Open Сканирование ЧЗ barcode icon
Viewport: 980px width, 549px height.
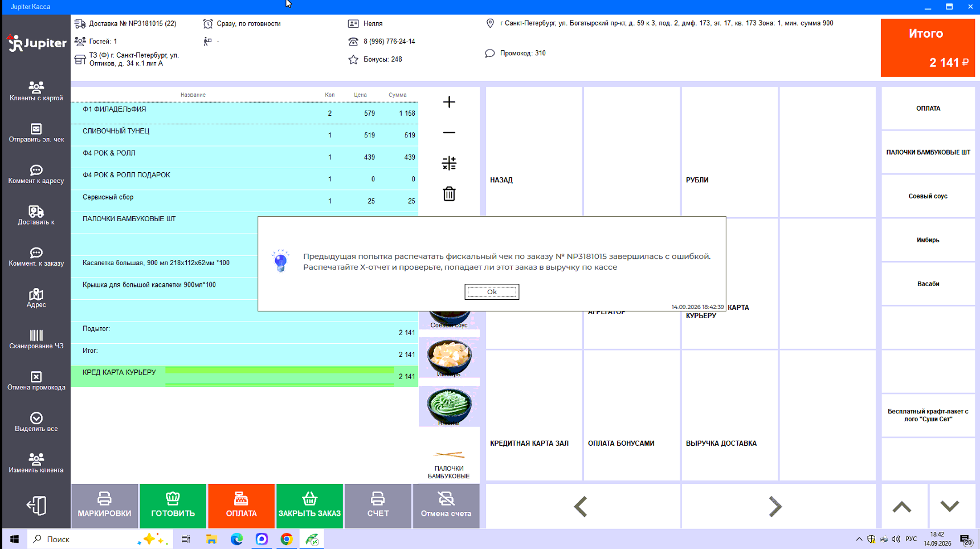click(36, 339)
